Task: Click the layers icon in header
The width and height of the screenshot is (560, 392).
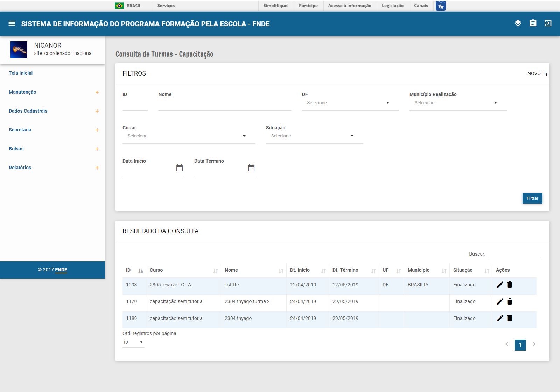Action: point(518,23)
